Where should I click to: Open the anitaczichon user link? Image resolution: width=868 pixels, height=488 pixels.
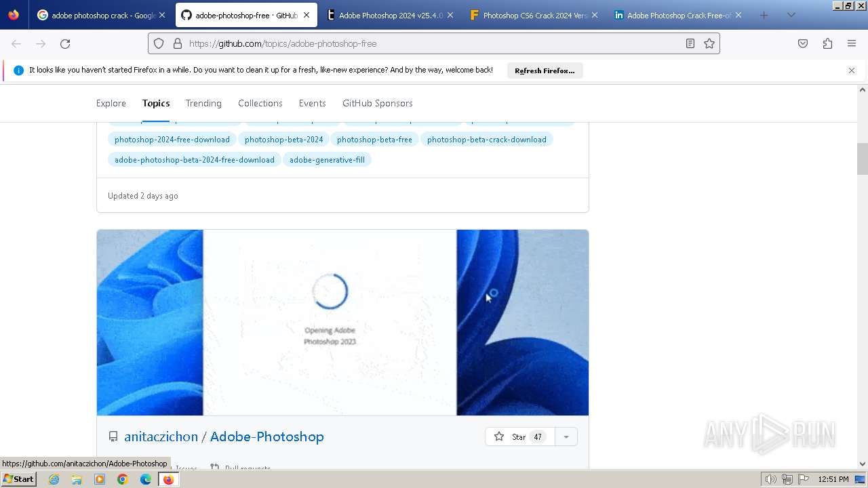pos(161,436)
